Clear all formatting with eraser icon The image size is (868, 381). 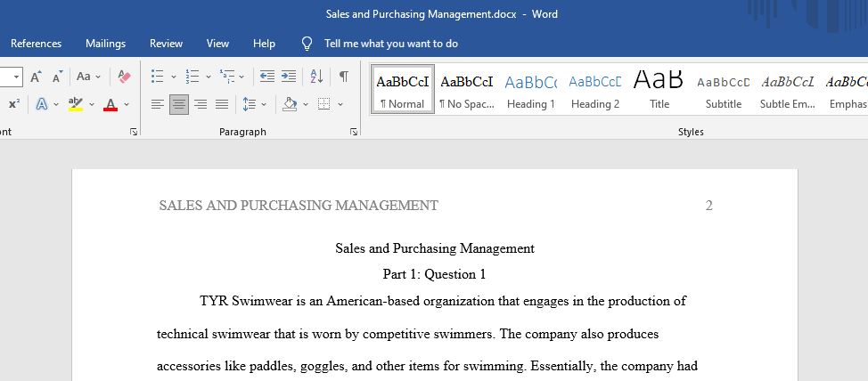pyautogui.click(x=125, y=77)
